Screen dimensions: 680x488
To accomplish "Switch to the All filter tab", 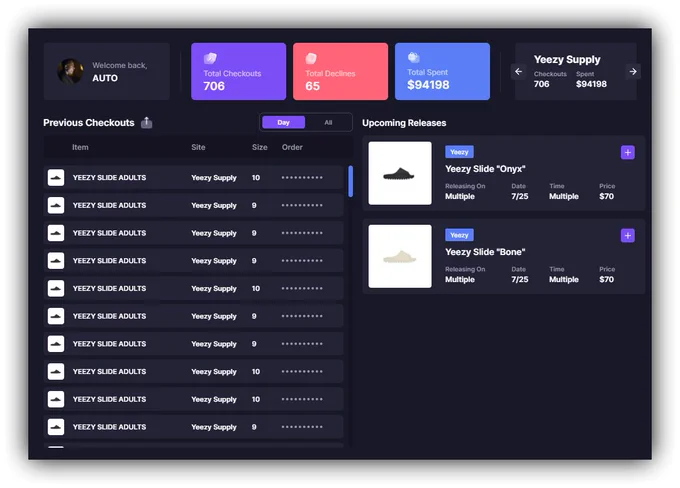I will coord(328,123).
